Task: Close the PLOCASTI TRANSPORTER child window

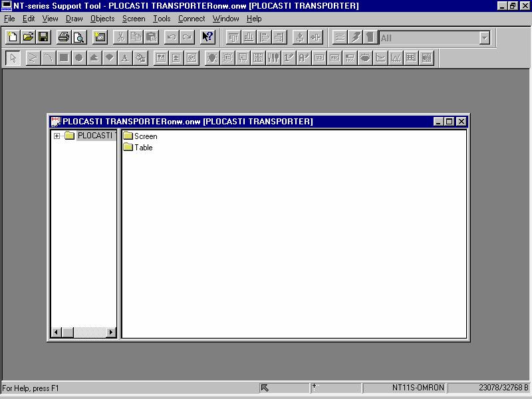Action: click(461, 122)
